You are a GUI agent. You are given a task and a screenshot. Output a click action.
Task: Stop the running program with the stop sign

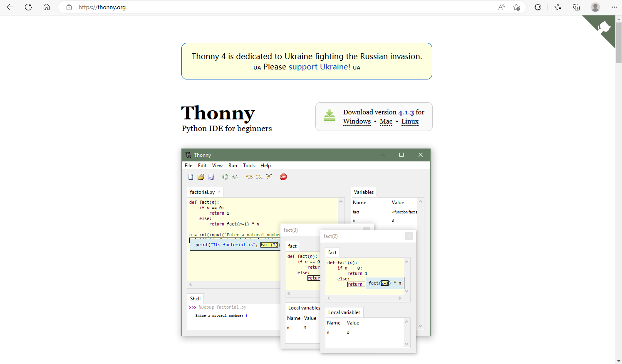pos(283,176)
